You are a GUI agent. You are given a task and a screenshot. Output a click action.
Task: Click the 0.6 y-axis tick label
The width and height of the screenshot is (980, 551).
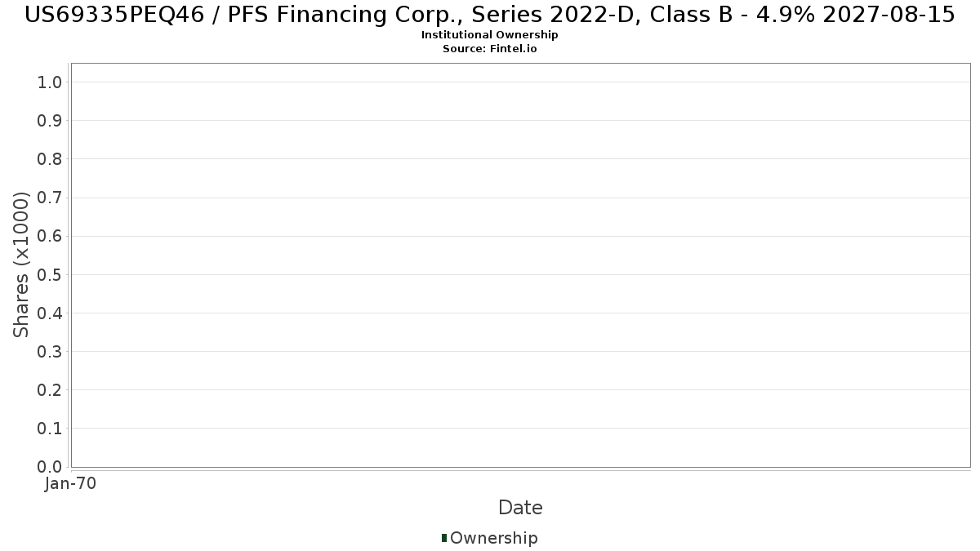click(x=50, y=236)
